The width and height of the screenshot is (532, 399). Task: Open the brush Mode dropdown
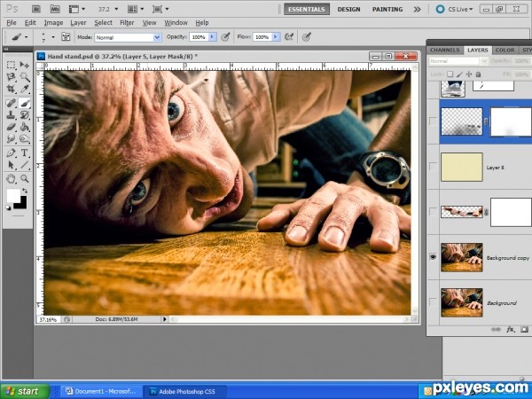coord(128,37)
